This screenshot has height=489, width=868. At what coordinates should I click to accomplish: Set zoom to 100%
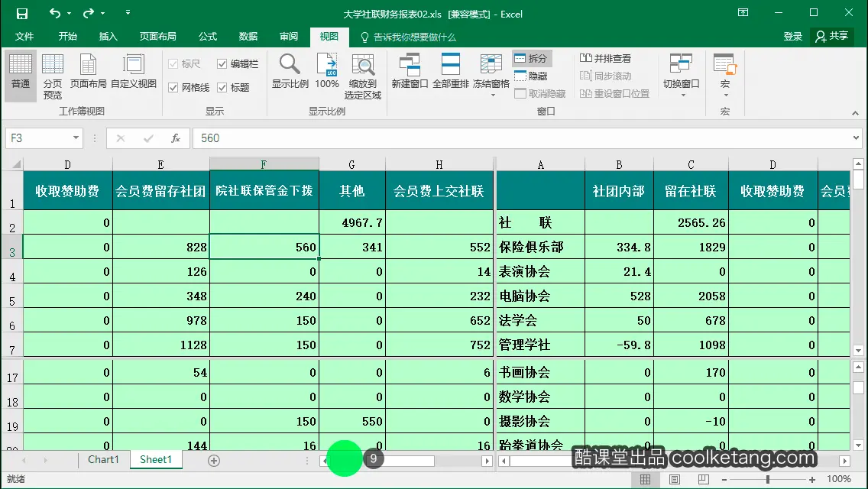326,71
